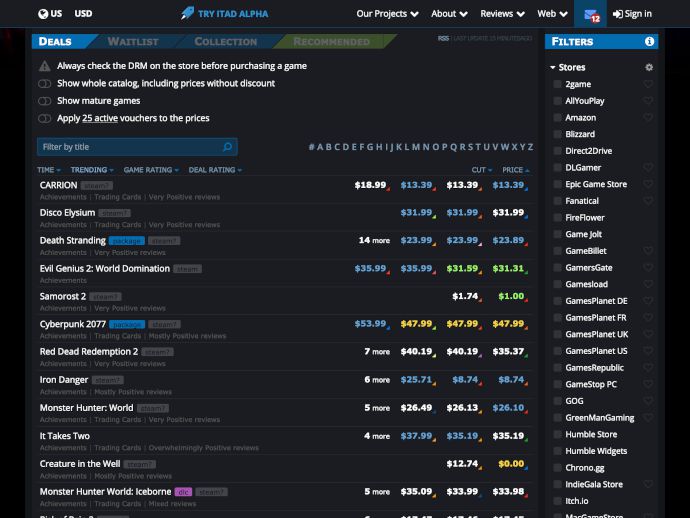Favorite the Gamesload store heart icon

[x=648, y=284]
